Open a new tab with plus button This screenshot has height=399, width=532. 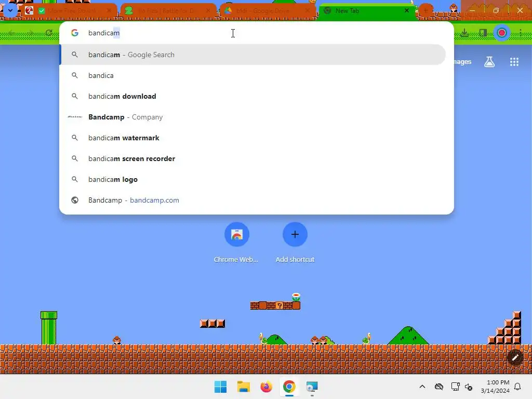click(425, 10)
